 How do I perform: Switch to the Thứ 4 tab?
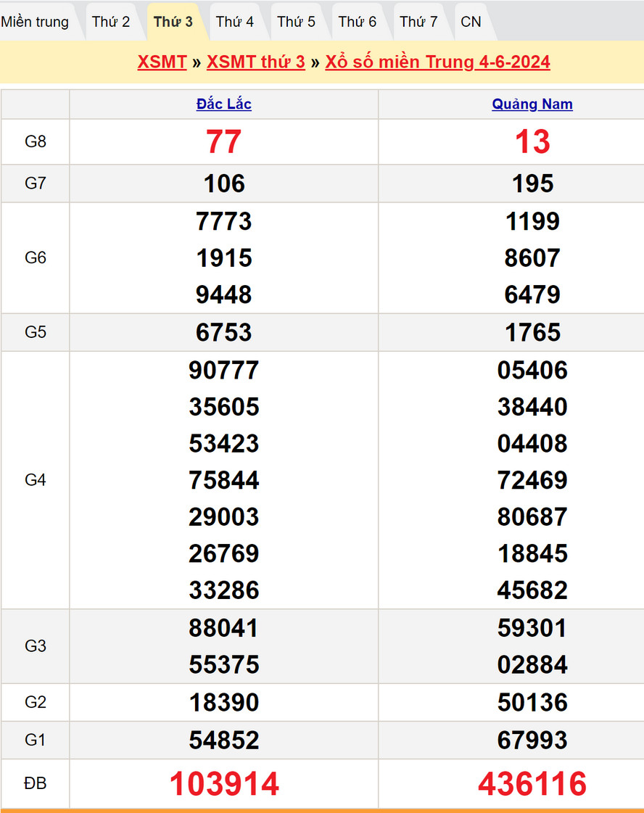pos(235,22)
